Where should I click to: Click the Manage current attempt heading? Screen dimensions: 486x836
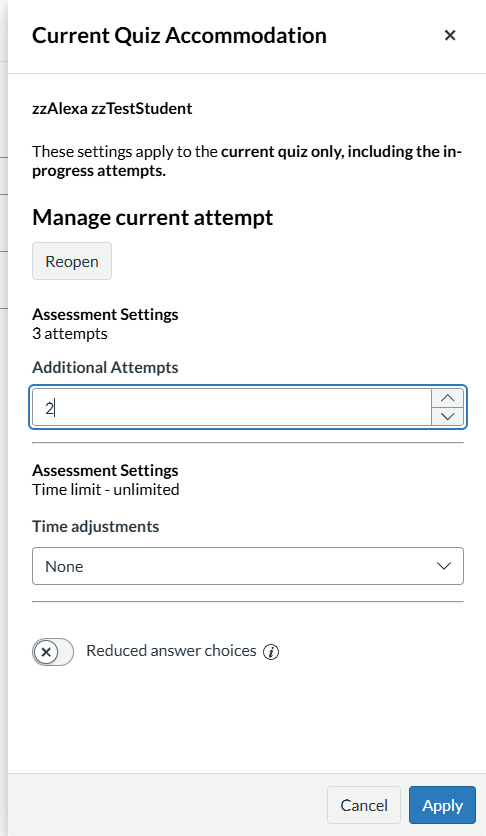[x=152, y=218]
